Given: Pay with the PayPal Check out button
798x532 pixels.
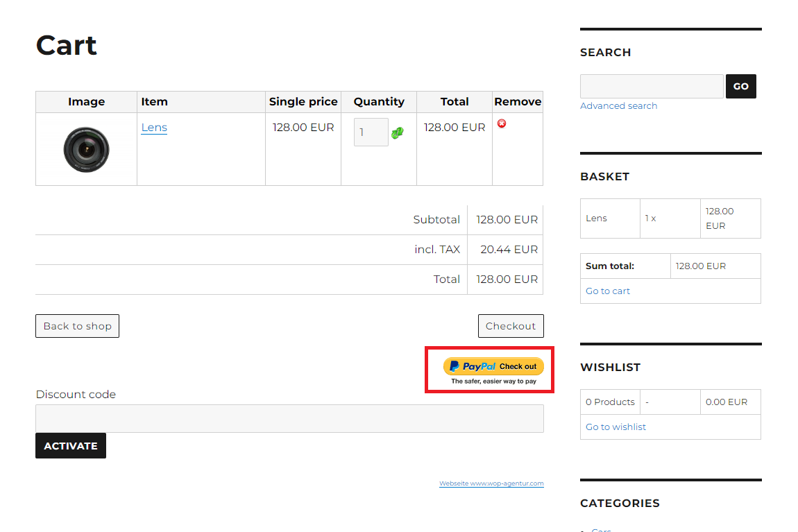Looking at the screenshot, I should click(493, 366).
